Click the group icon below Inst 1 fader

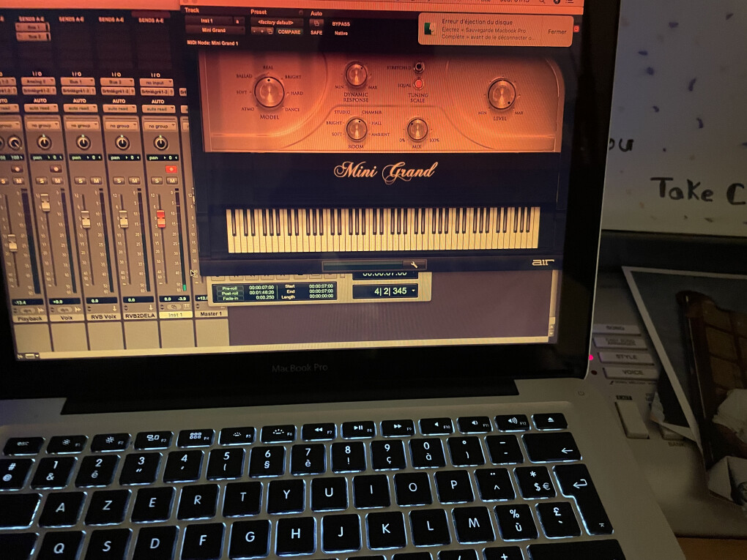173,307
